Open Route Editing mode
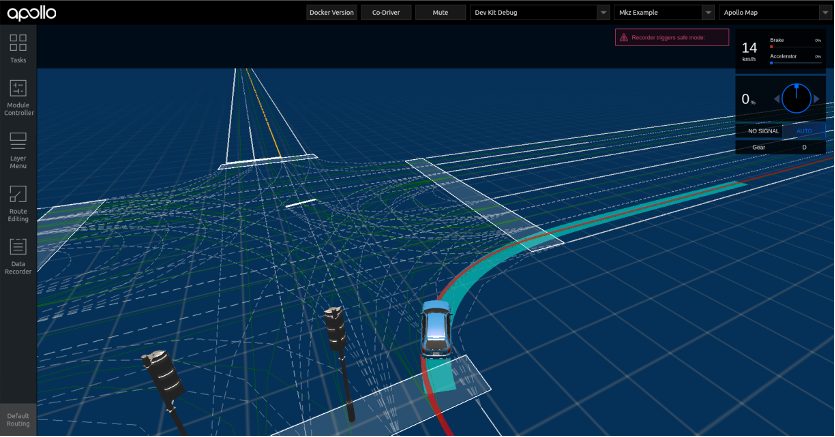The image size is (835, 437). click(18, 203)
